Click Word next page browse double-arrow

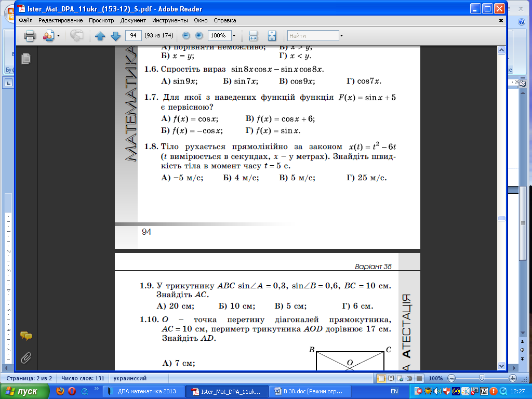[x=523, y=359]
